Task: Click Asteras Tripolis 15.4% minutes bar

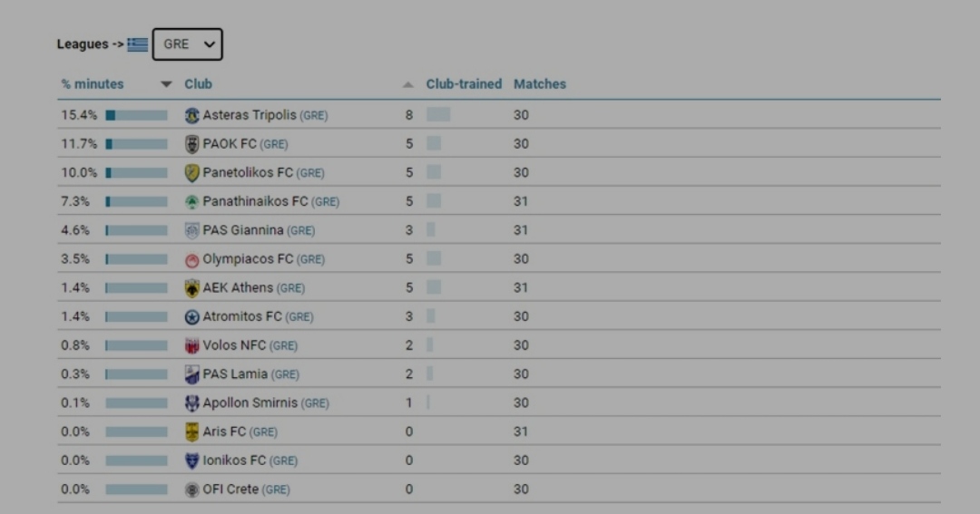Action: (x=136, y=115)
